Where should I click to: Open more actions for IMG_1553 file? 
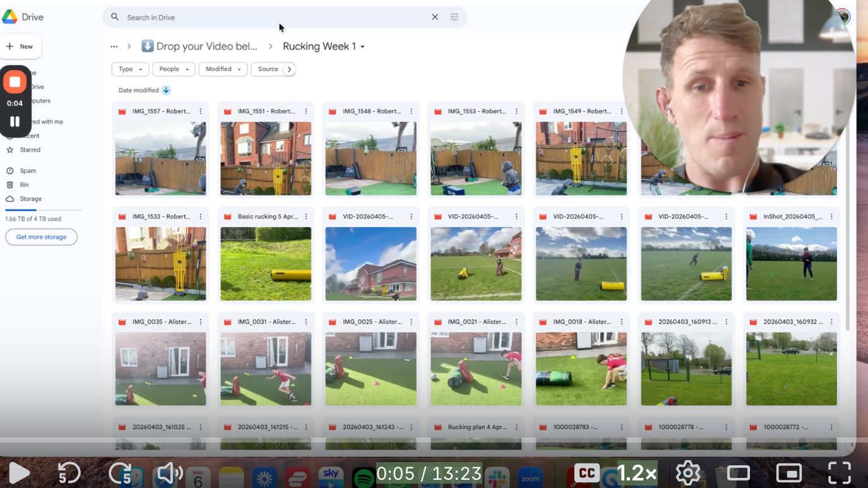[x=516, y=111]
